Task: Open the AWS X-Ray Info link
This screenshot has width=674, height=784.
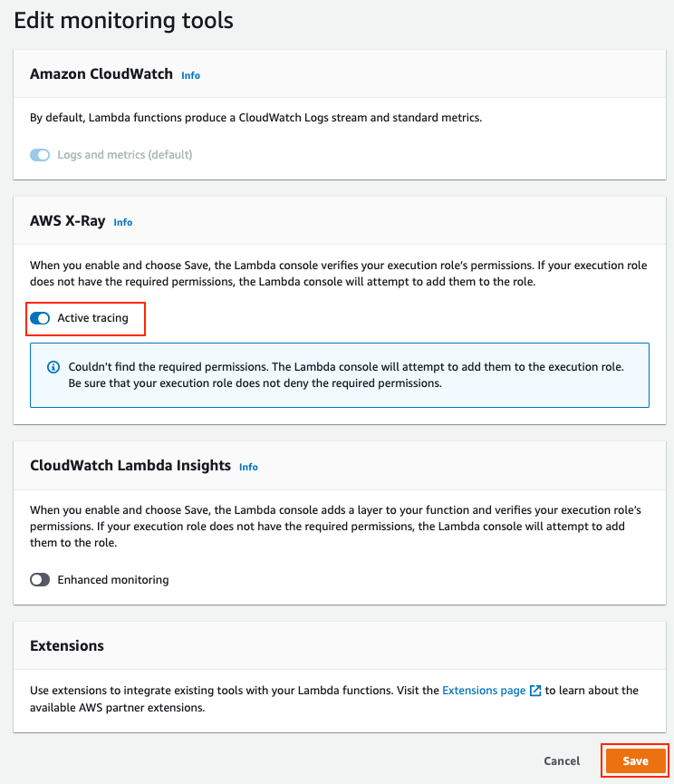Action: coord(123,222)
